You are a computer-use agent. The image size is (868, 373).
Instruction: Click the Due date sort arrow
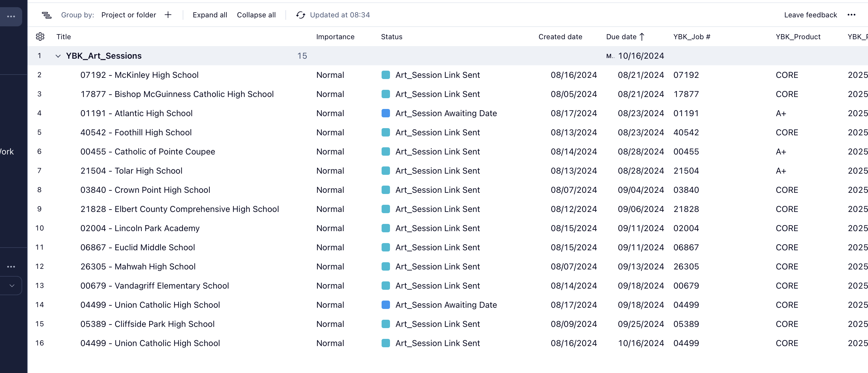coord(642,37)
